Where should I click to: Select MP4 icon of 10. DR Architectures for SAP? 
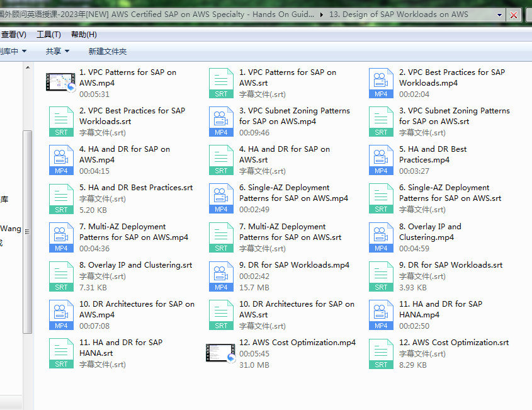click(x=61, y=315)
